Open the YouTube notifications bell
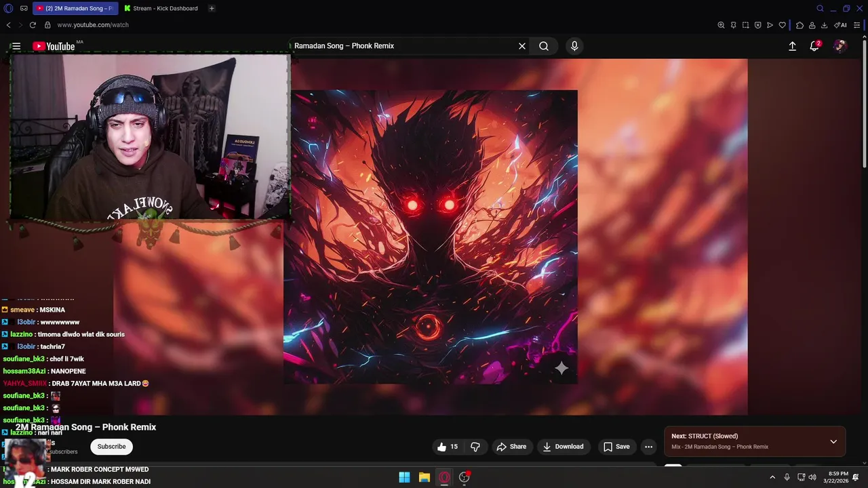 (815, 46)
